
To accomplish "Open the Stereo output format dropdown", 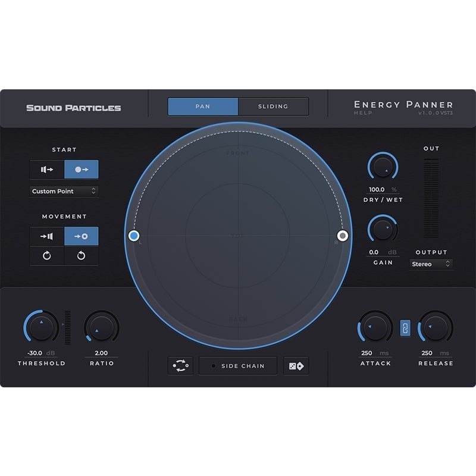I will click(431, 264).
